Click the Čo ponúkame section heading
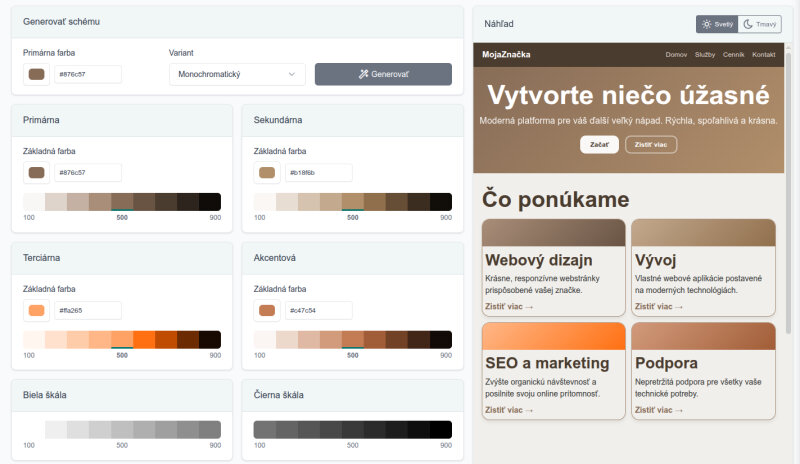Screen dimensions: 800x464 pyautogui.click(x=556, y=200)
